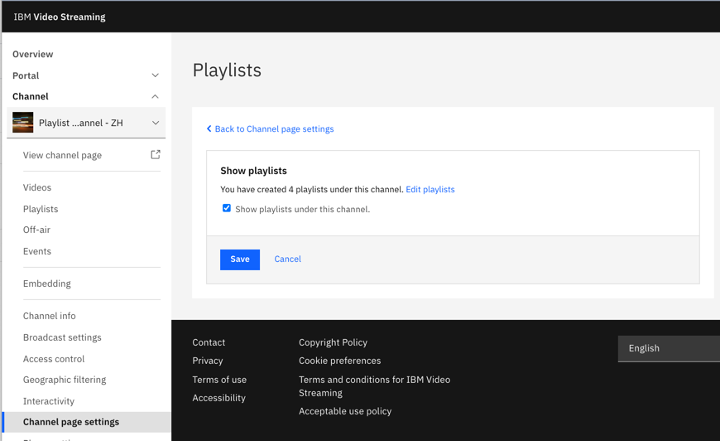Open Access control settings

(54, 358)
